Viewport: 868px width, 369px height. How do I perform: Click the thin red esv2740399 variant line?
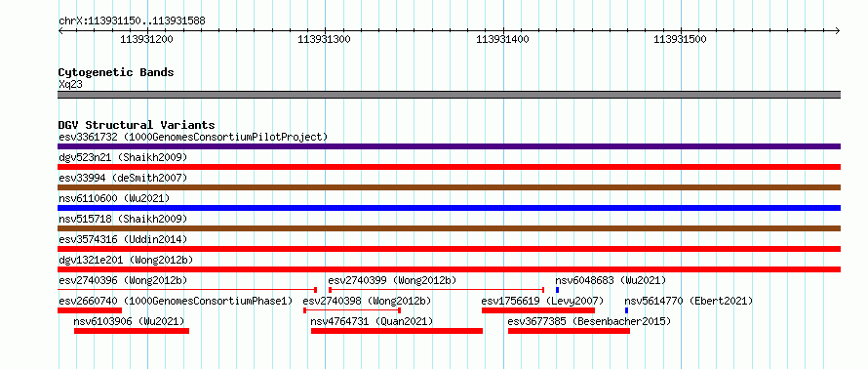(x=436, y=290)
